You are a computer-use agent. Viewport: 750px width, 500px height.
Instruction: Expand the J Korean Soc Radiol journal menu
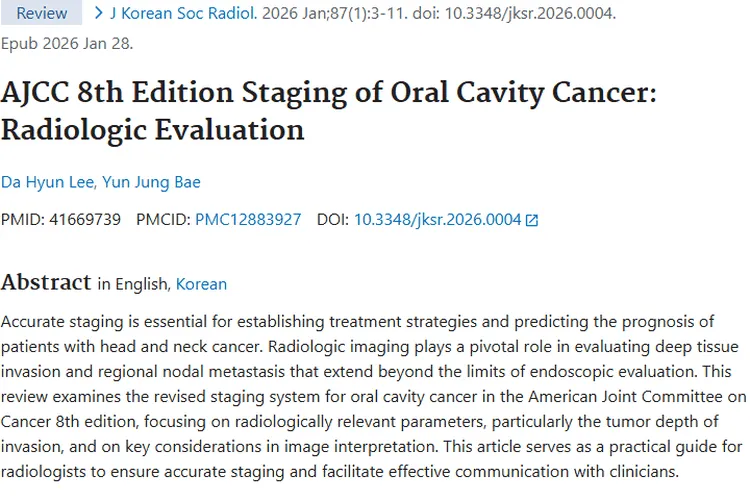[x=184, y=14]
